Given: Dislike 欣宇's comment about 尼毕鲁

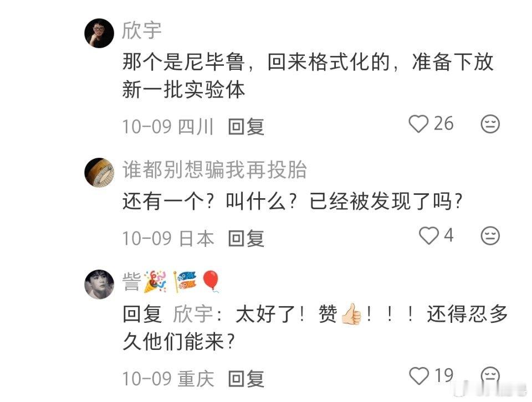Looking at the screenshot, I should (x=490, y=123).
